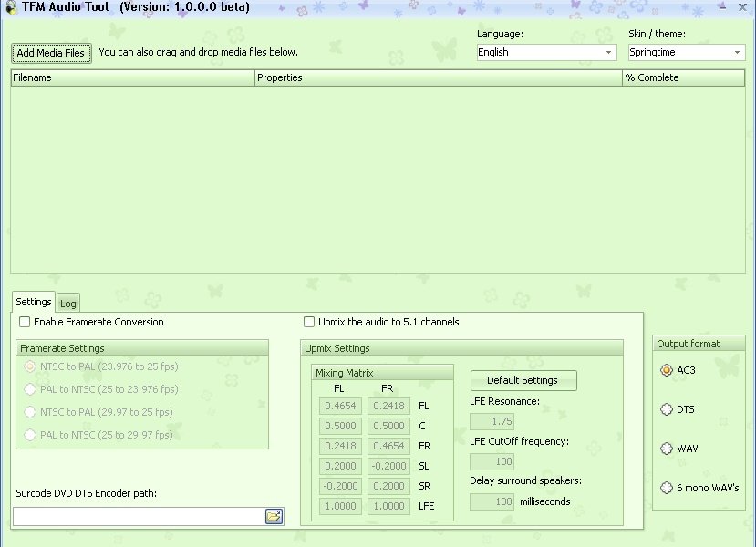Click the LFE CutOff frequency field
Viewport: 756px width, 547px height.
click(492, 461)
